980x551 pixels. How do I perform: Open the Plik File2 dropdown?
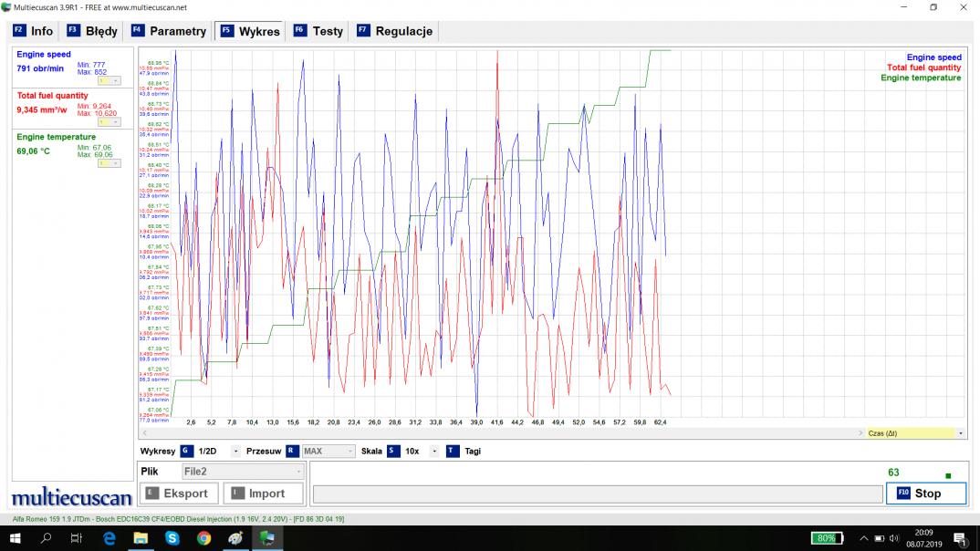coord(242,472)
